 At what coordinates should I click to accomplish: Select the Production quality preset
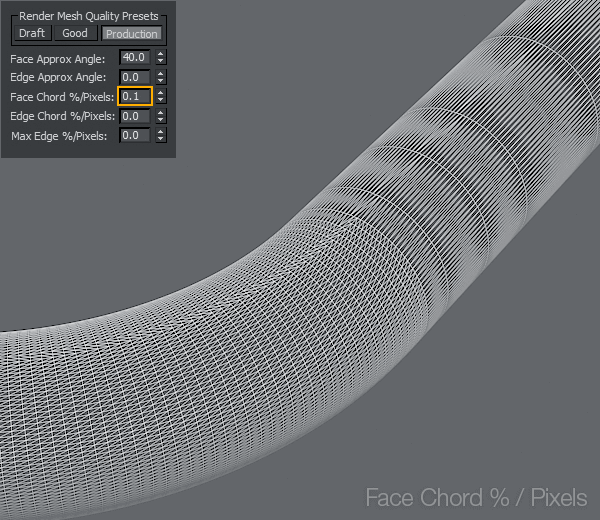point(132,34)
